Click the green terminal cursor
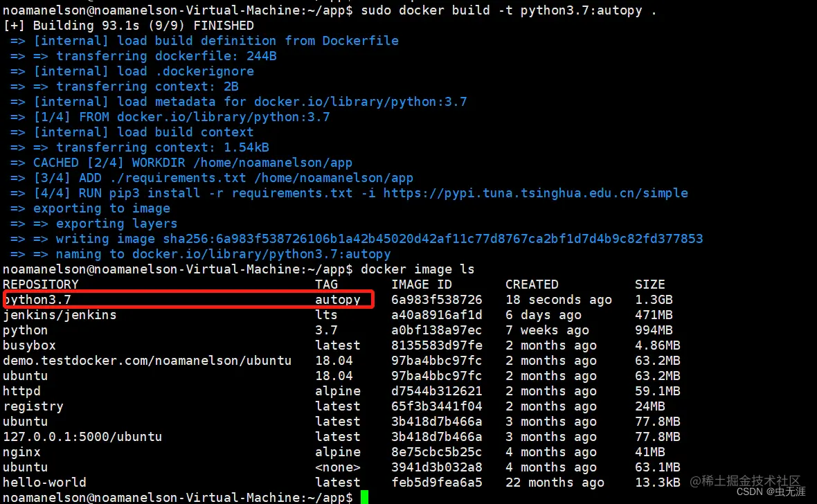Image resolution: width=817 pixels, height=504 pixels. [x=364, y=497]
